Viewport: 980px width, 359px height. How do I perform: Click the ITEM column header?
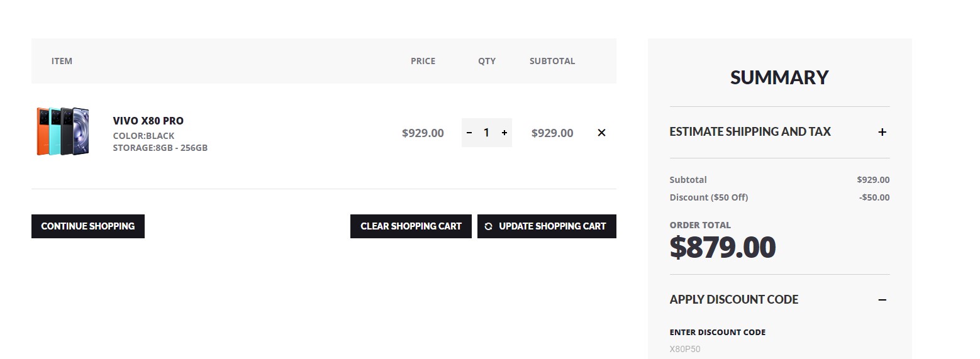(x=62, y=61)
